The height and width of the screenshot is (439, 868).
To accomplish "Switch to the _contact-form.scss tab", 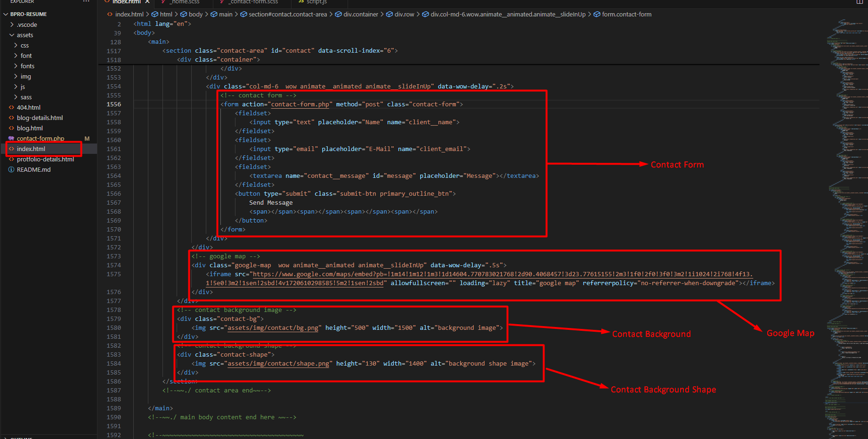I will pos(253,2).
